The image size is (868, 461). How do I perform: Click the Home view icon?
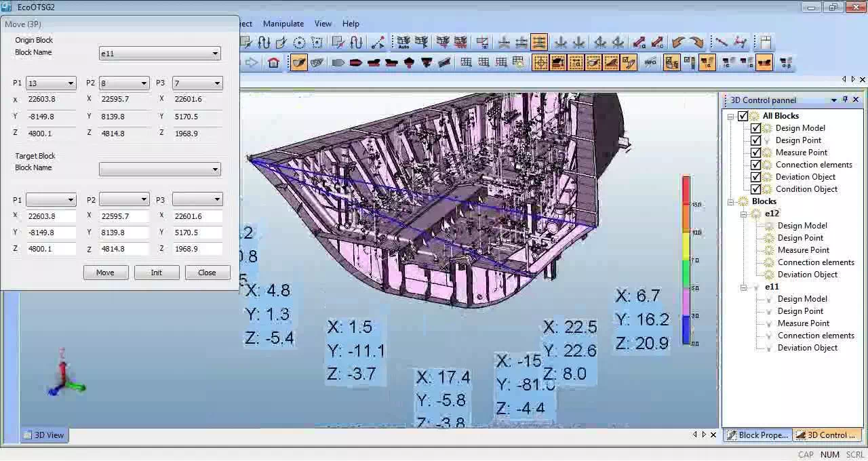tap(273, 63)
